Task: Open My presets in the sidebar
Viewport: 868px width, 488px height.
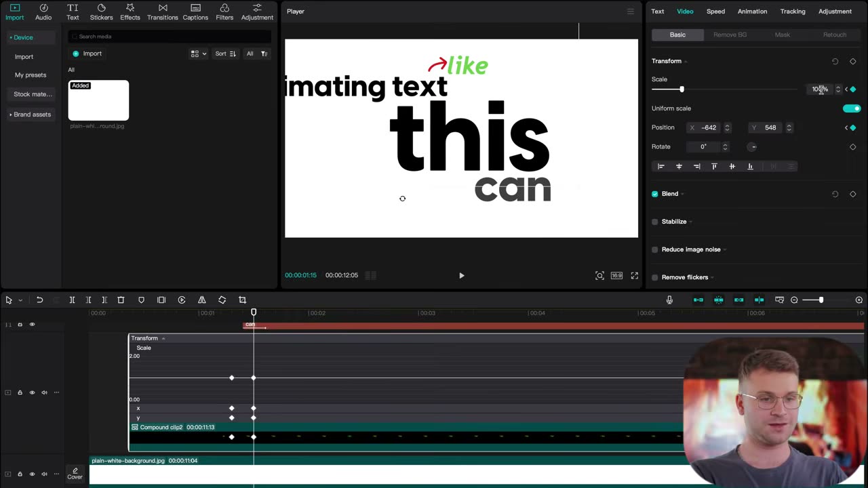Action: click(x=31, y=75)
